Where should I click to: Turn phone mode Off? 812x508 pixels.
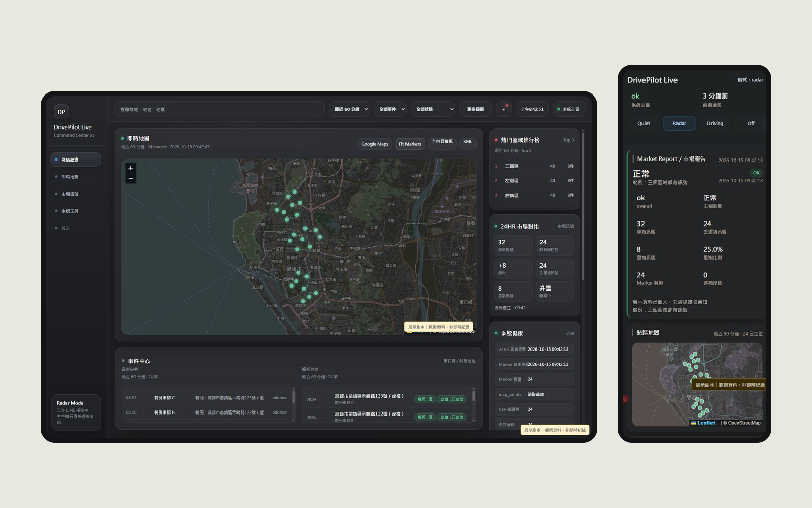[751, 123]
